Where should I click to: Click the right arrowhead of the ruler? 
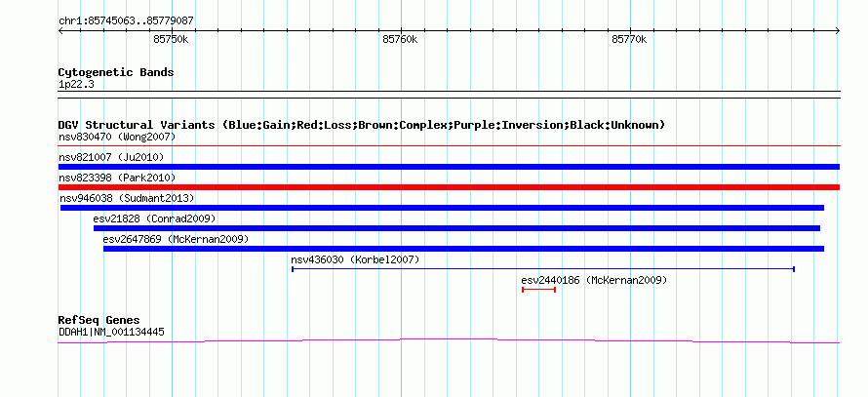coord(837,31)
